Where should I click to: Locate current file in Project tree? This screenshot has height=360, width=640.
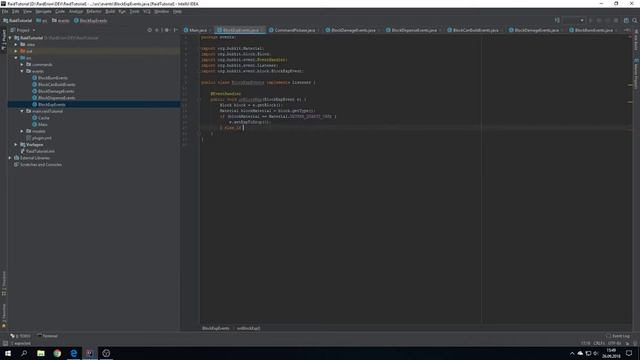[x=149, y=30]
